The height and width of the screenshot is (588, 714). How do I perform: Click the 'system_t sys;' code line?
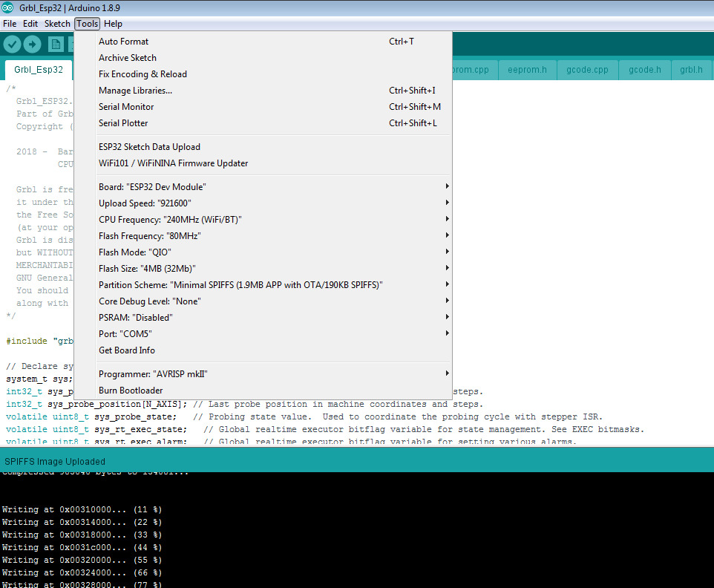39,379
